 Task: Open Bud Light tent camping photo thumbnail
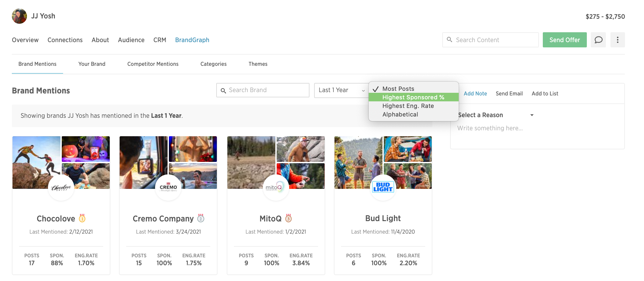pyautogui.click(x=408, y=149)
